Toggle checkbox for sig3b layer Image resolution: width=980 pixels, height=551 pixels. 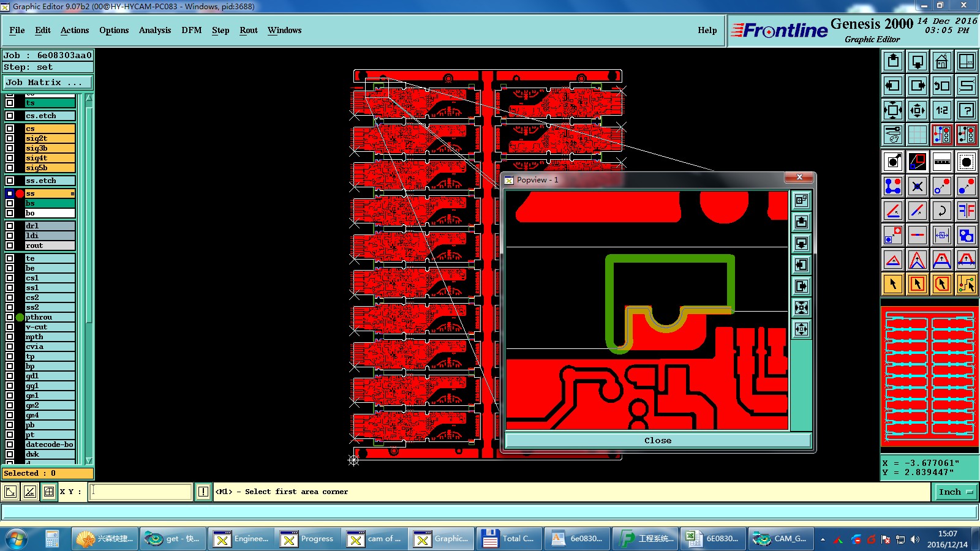pos(10,148)
